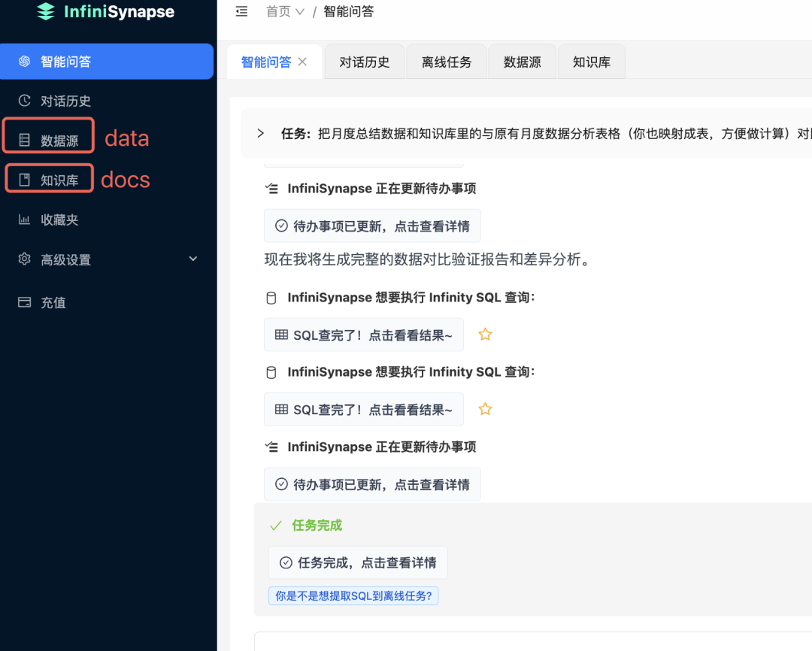The image size is (812, 651).
Task: Switch to the 离线任务 tab
Action: (x=447, y=62)
